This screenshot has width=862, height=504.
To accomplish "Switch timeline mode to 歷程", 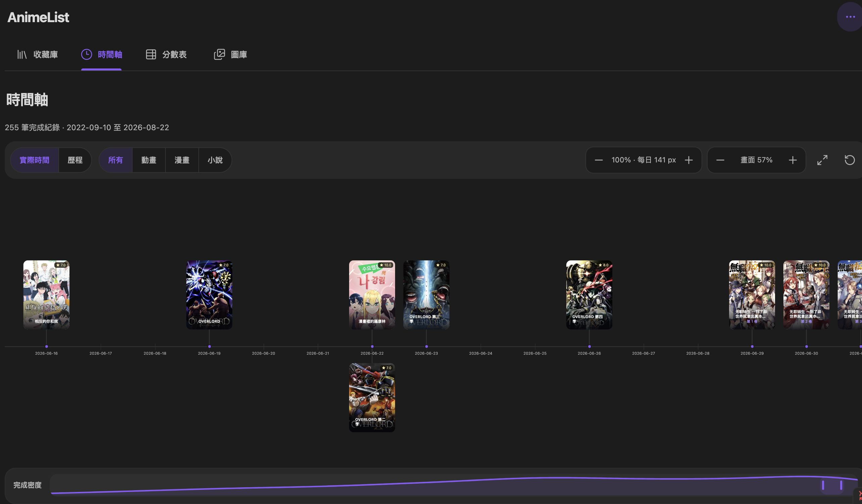I will click(75, 160).
